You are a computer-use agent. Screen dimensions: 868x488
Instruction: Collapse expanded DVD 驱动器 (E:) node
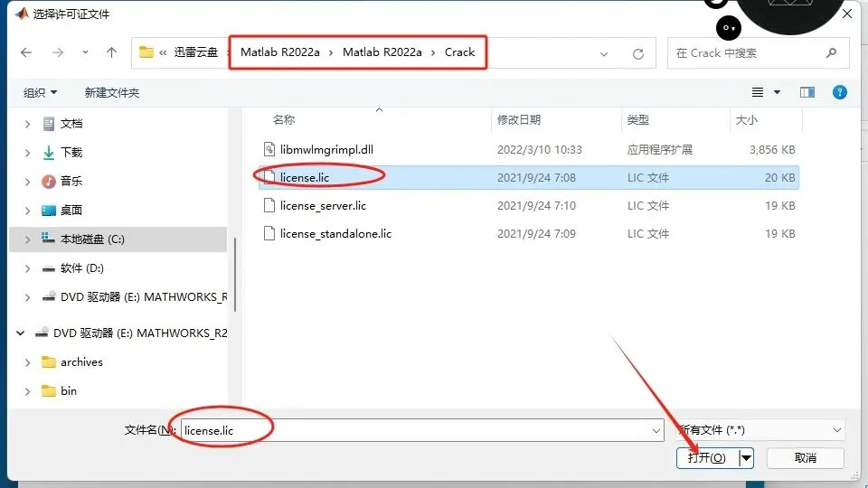pyautogui.click(x=21, y=333)
